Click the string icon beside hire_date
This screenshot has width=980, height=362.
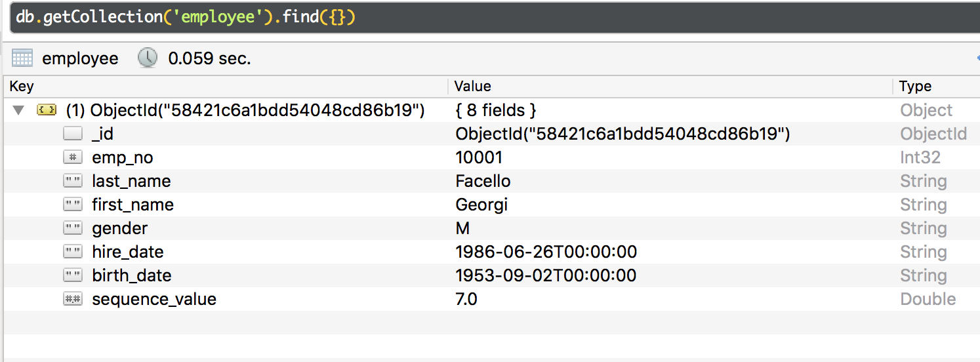coord(73,252)
